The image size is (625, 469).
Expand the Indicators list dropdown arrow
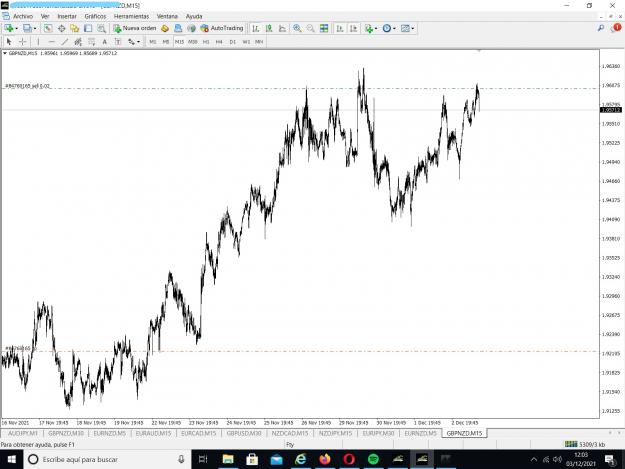pos(376,29)
